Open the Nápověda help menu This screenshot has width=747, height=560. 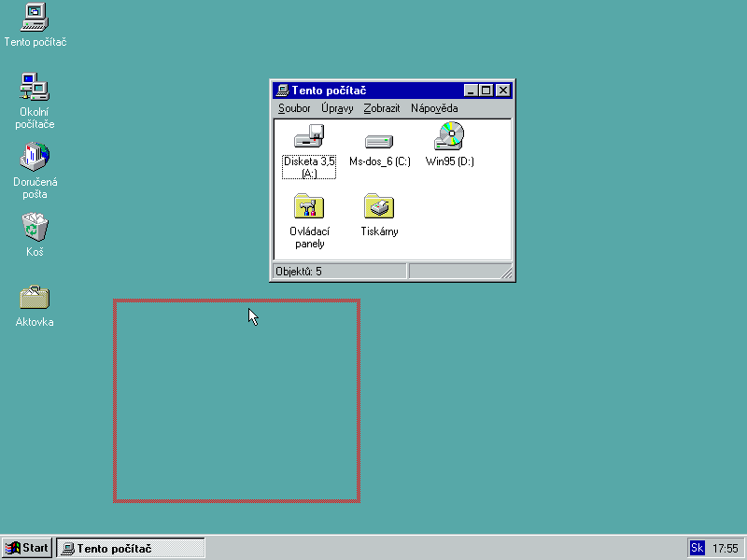[434, 108]
